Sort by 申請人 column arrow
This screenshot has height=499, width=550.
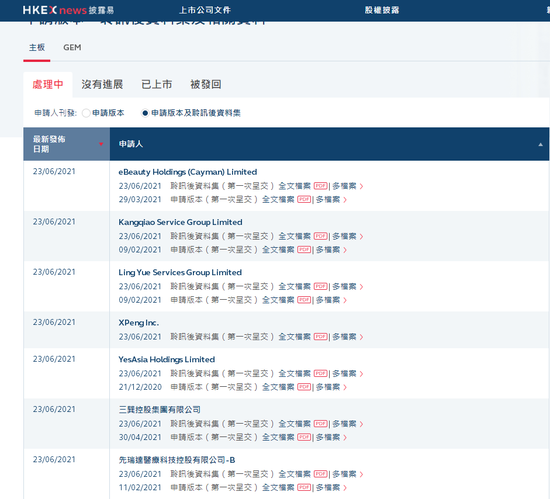[541, 144]
